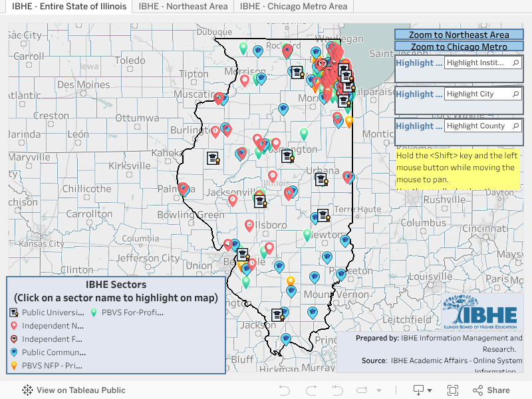
Task: Highlight the Public Universities sector in legend
Action: point(53,313)
